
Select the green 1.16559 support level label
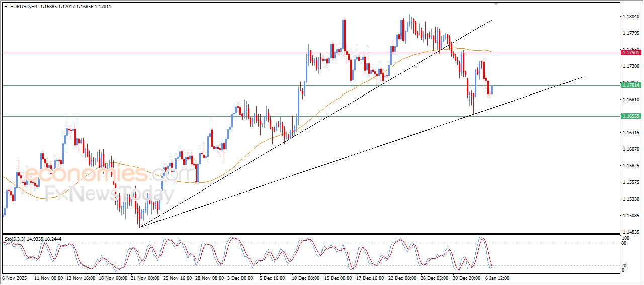[631, 116]
